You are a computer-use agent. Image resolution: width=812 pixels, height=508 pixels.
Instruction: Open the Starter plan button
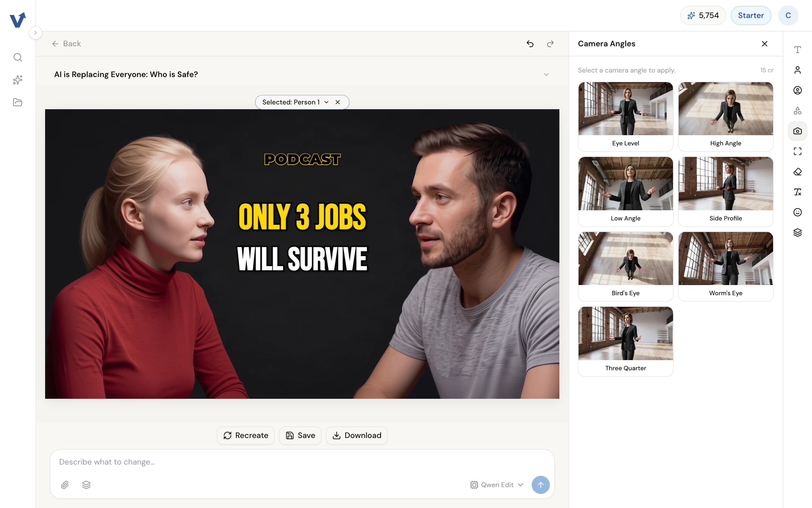751,16
